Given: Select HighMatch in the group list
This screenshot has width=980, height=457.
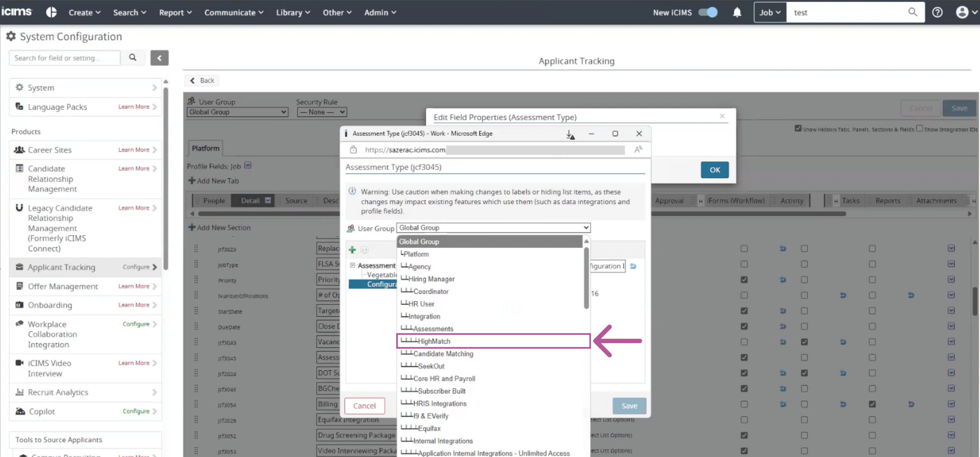Looking at the screenshot, I should pos(493,341).
